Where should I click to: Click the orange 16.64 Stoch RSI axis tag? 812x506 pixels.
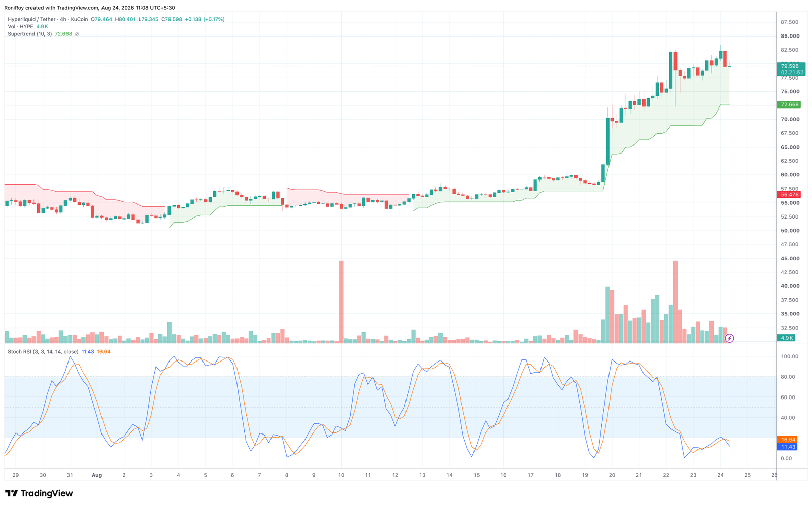click(x=787, y=440)
